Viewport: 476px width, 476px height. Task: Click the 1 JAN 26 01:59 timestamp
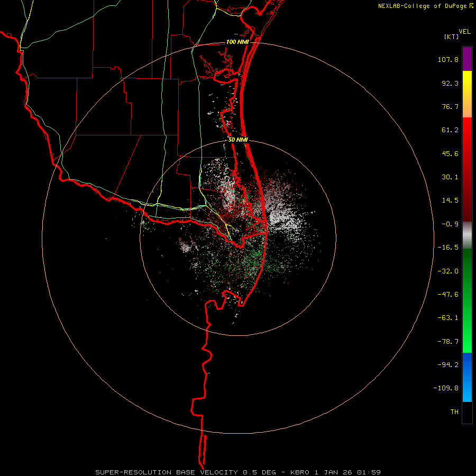pyautogui.click(x=347, y=472)
